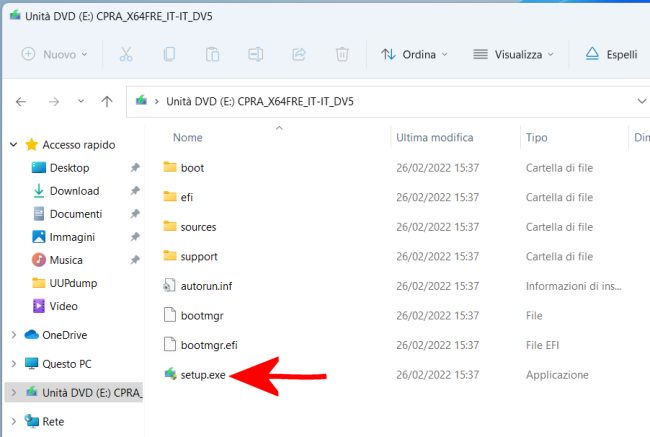
Task: Click the Rename icon in toolbar
Action: click(x=255, y=54)
